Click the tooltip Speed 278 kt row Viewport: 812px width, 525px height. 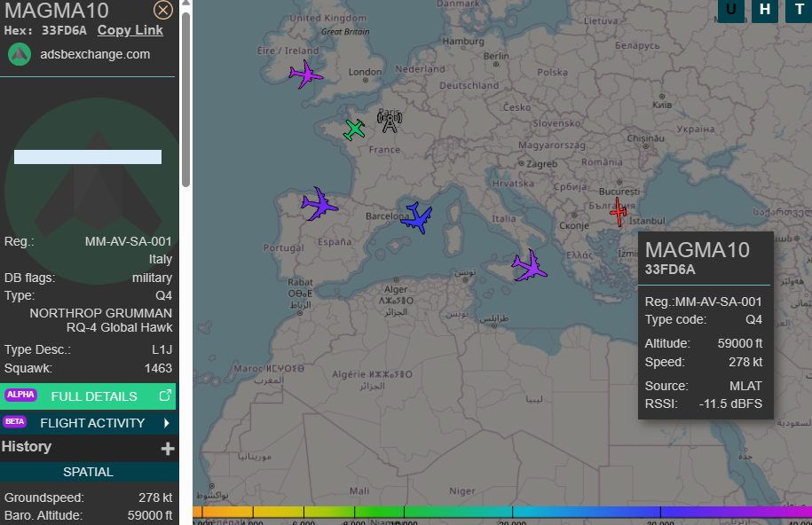pos(704,362)
